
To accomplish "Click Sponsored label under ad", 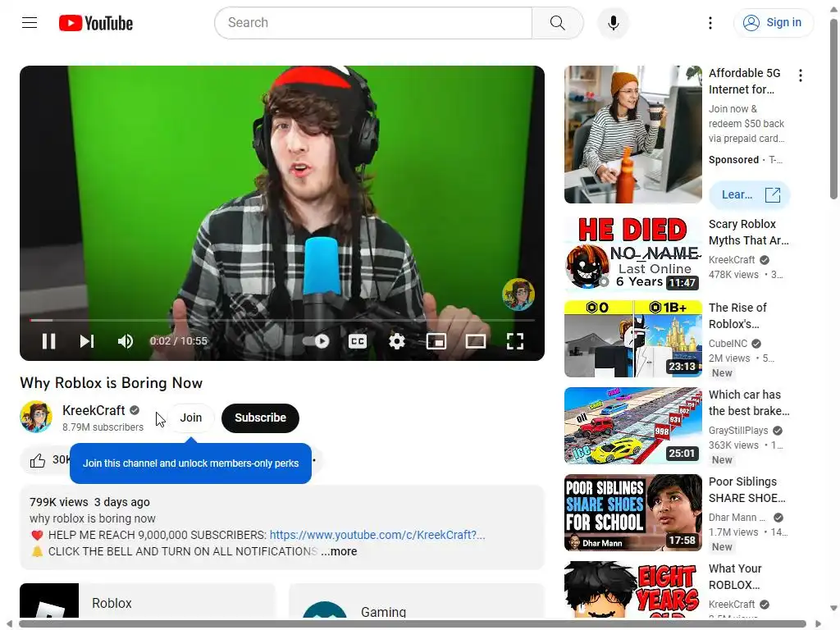I will [x=733, y=160].
